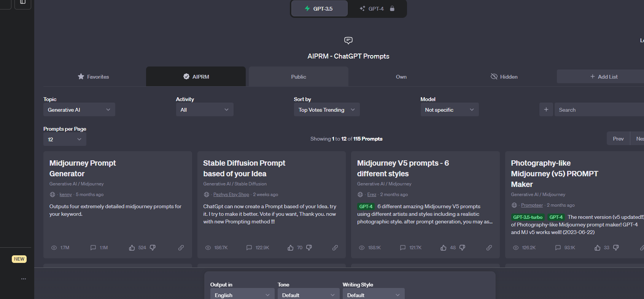
Task: Open author link Prompteer
Action: click(x=532, y=205)
